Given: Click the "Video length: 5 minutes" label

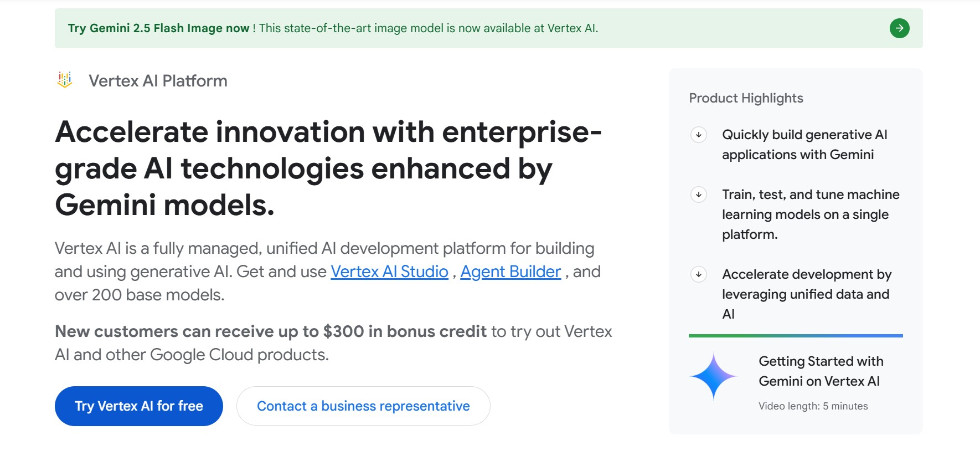Looking at the screenshot, I should pos(813,406).
